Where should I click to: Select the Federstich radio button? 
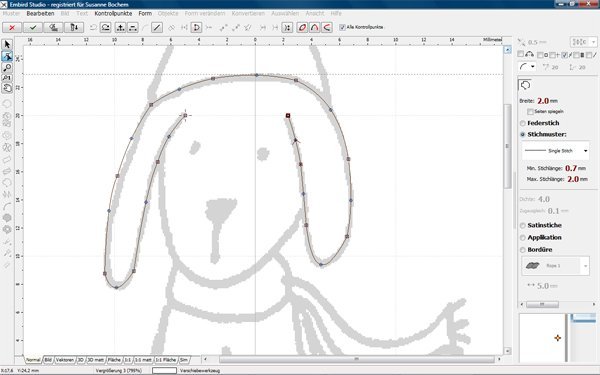[523, 123]
